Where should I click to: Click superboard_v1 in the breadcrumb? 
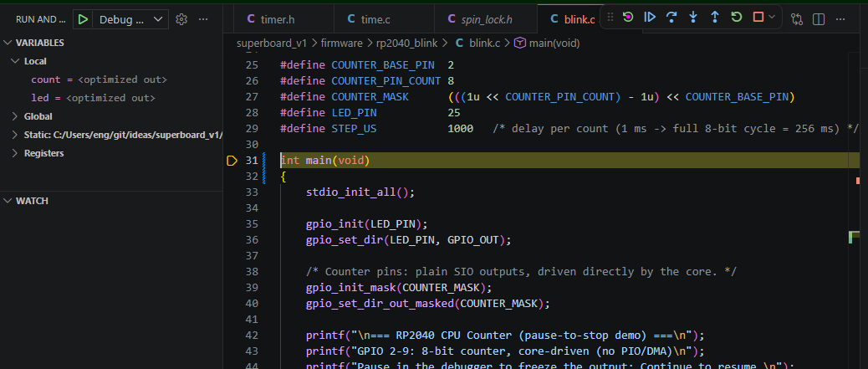pyautogui.click(x=273, y=43)
